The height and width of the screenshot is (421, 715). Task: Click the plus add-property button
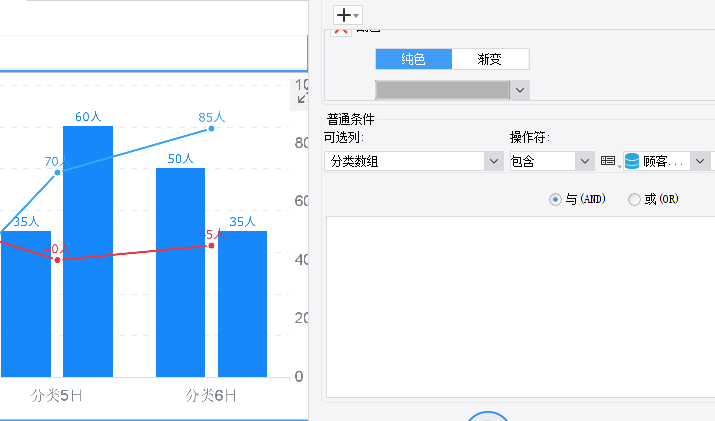[x=347, y=16]
